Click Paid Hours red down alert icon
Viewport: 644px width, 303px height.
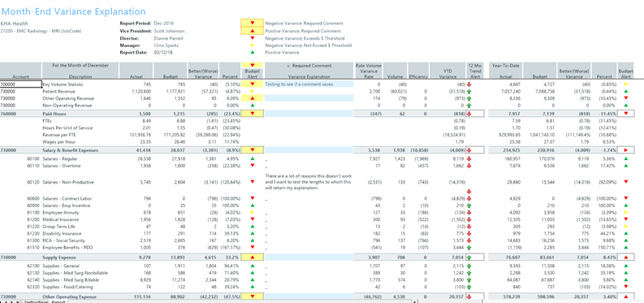point(253,114)
